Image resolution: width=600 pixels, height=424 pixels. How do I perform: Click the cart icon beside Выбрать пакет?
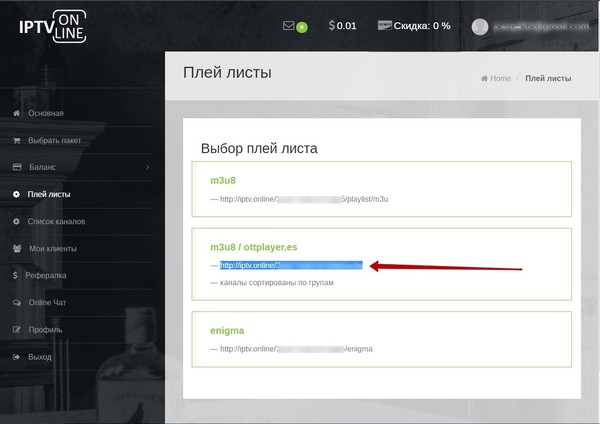click(x=16, y=140)
